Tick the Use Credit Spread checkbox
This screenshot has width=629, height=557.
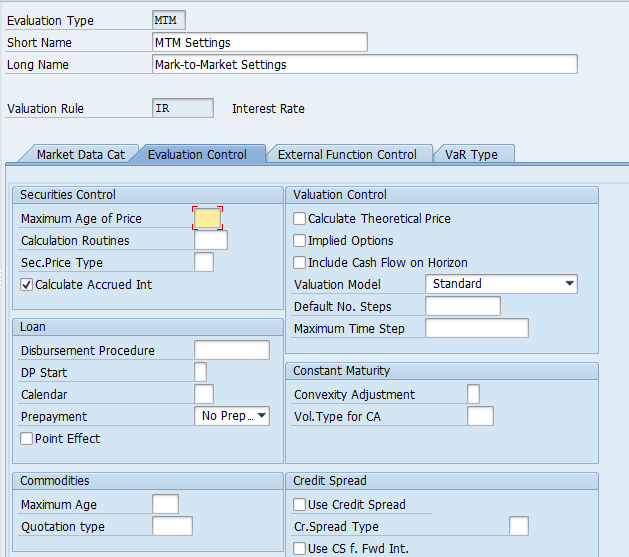pyautogui.click(x=299, y=505)
